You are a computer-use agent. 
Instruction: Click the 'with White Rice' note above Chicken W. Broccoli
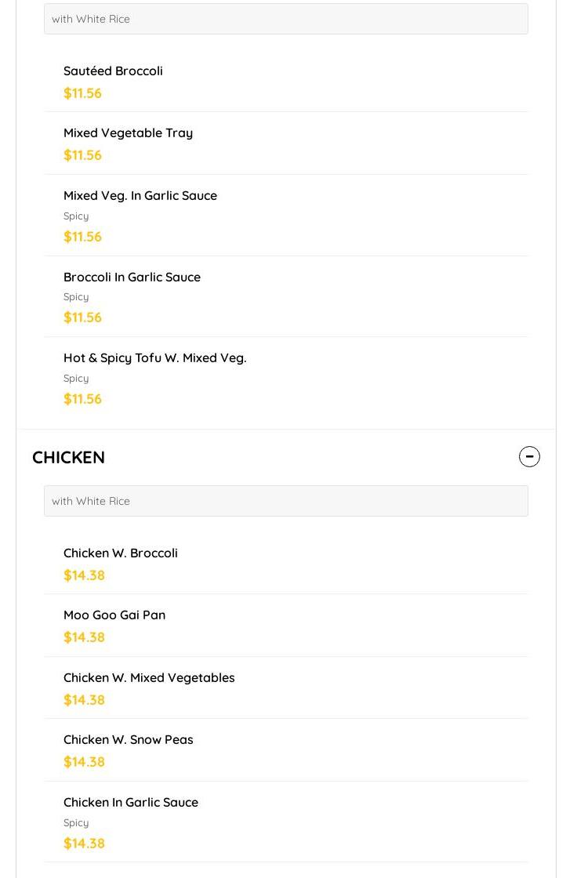point(91,501)
